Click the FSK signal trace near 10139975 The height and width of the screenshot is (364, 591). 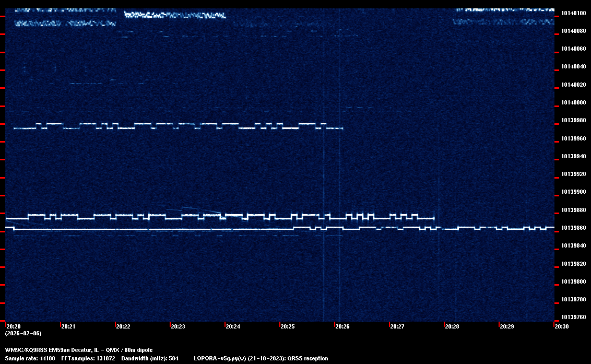[157, 124]
